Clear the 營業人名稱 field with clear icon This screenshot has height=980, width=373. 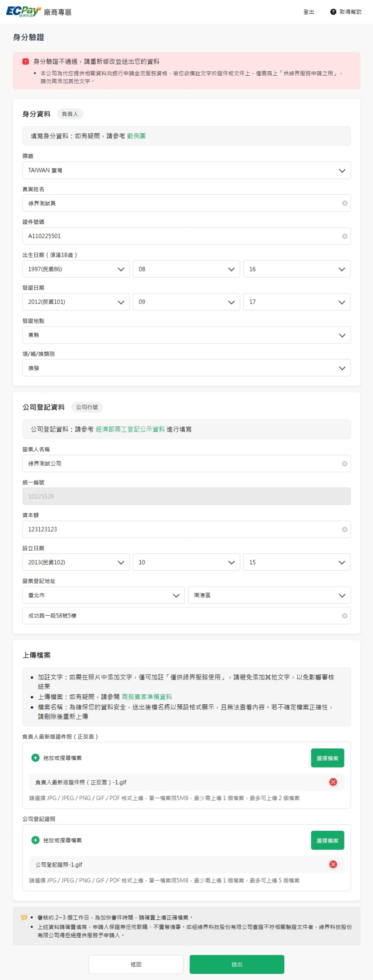[x=344, y=464]
